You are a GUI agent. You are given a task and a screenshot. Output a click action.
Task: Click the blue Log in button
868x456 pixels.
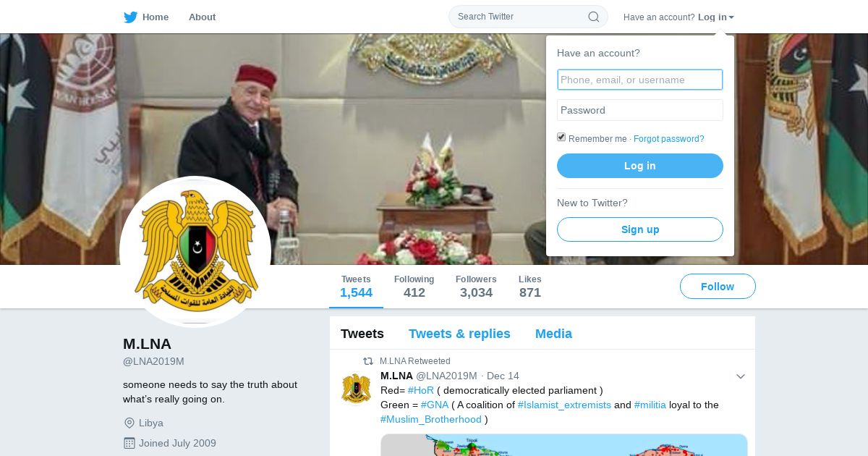pos(640,166)
